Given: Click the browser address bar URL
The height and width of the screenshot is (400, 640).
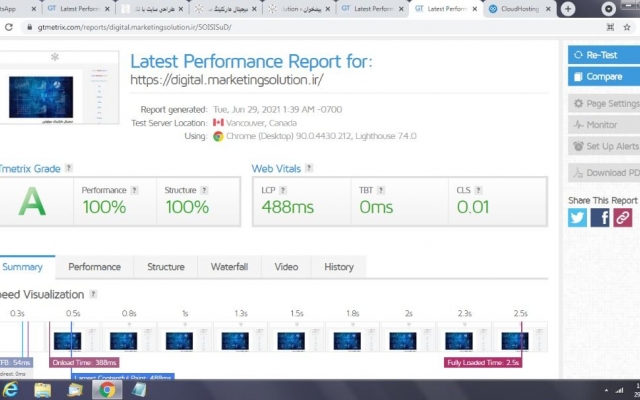Looking at the screenshot, I should coord(135,27).
